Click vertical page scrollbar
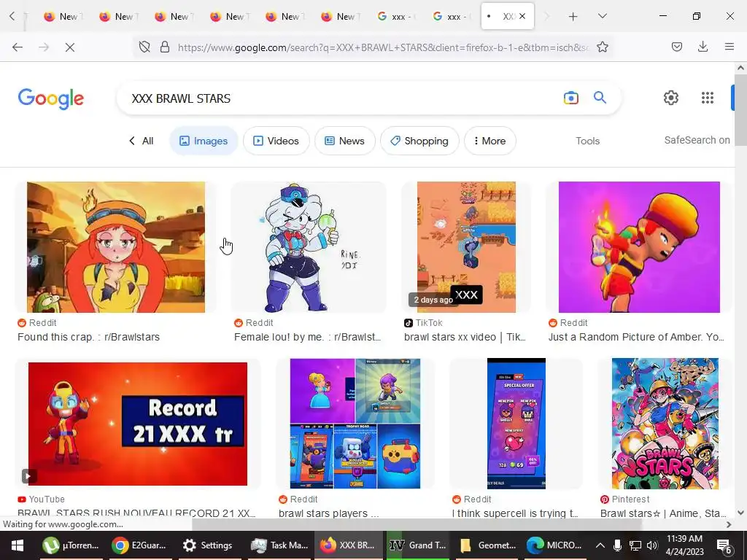The image size is (747, 560). [x=740, y=109]
